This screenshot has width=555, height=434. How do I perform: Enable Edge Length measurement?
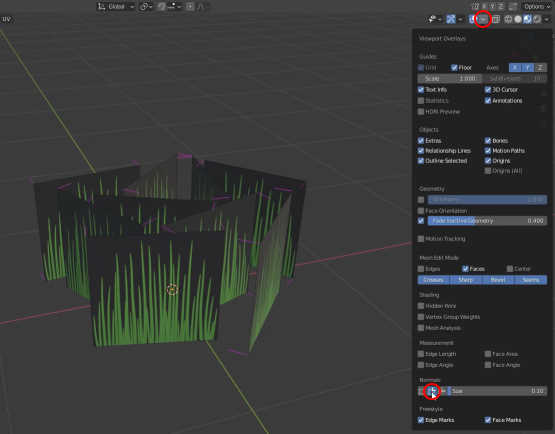coord(421,354)
